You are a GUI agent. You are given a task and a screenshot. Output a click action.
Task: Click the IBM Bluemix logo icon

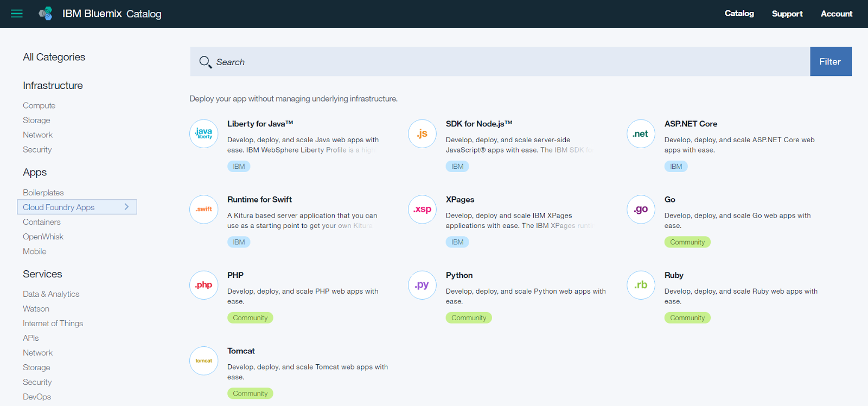[46, 14]
